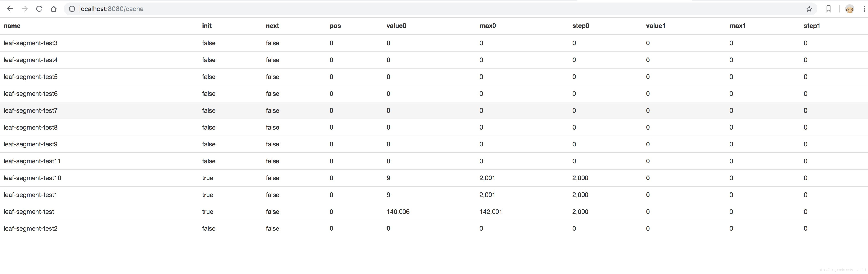Image resolution: width=868 pixels, height=274 pixels.
Task: Open the user profile avatar
Action: 850,9
